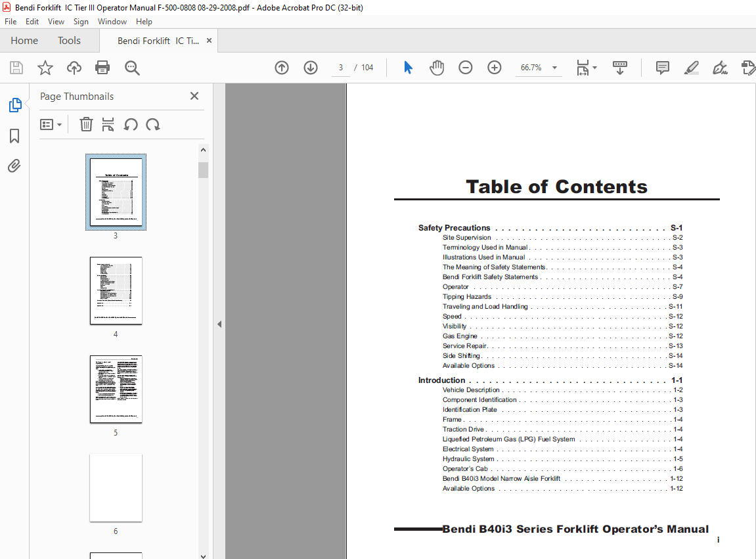Click thumbnail panel scroll up arrow
The height and width of the screenshot is (559, 756).
click(203, 150)
